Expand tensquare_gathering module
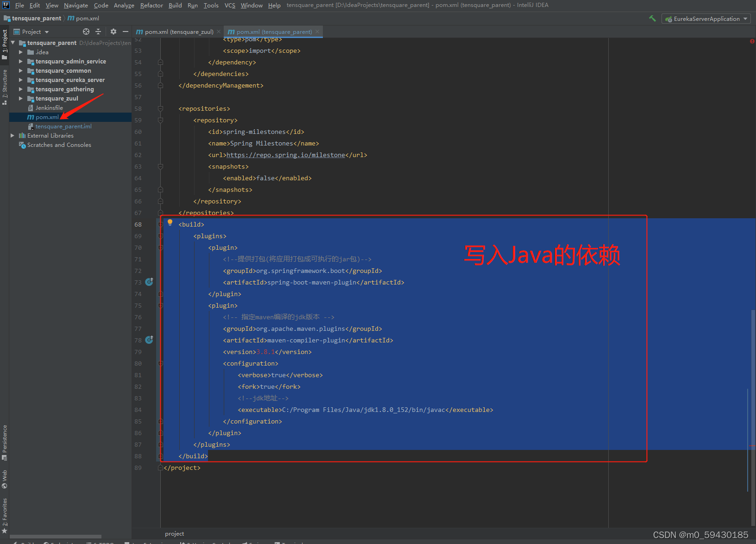 20,89
